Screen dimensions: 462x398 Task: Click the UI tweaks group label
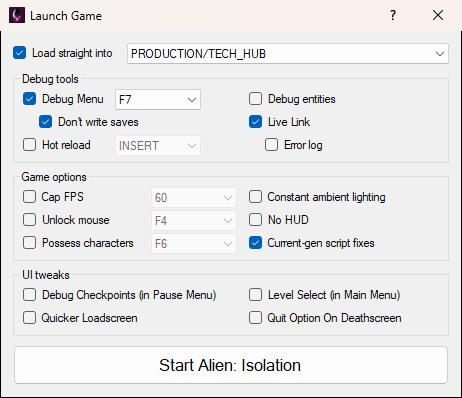(x=46, y=275)
